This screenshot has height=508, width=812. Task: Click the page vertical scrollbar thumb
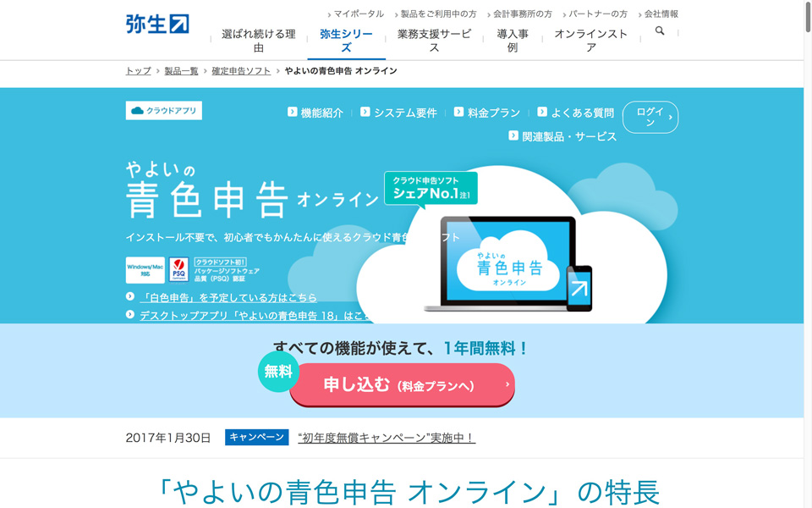pos(808,17)
